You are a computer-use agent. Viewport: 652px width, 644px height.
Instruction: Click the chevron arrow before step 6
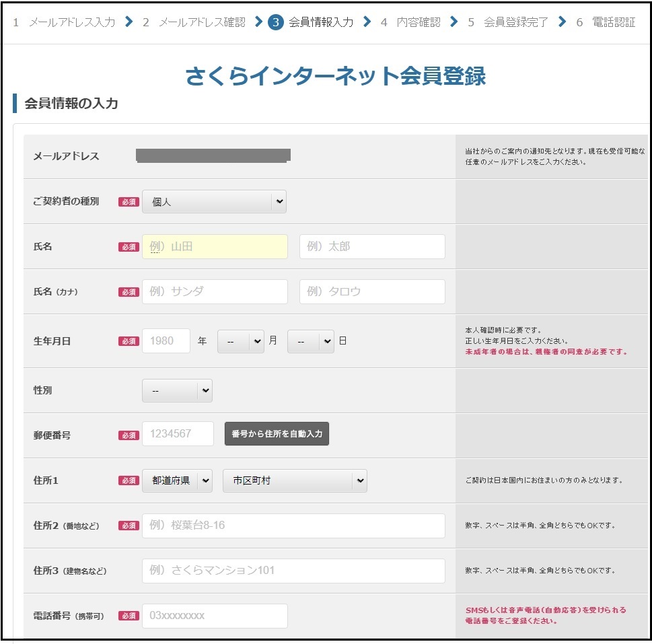coord(563,22)
